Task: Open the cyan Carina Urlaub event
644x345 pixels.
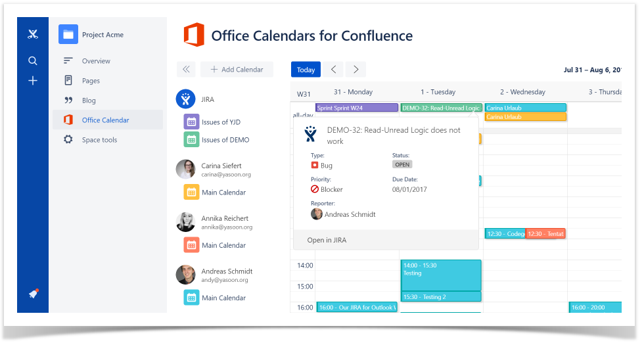Action: [x=525, y=108]
